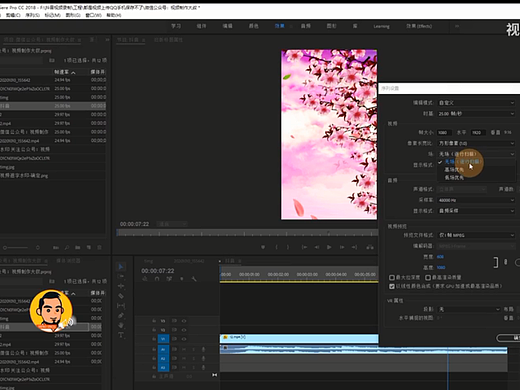This screenshot has width=520, height=390.
Task: Select the Ripple Edit tool
Action: (121, 286)
